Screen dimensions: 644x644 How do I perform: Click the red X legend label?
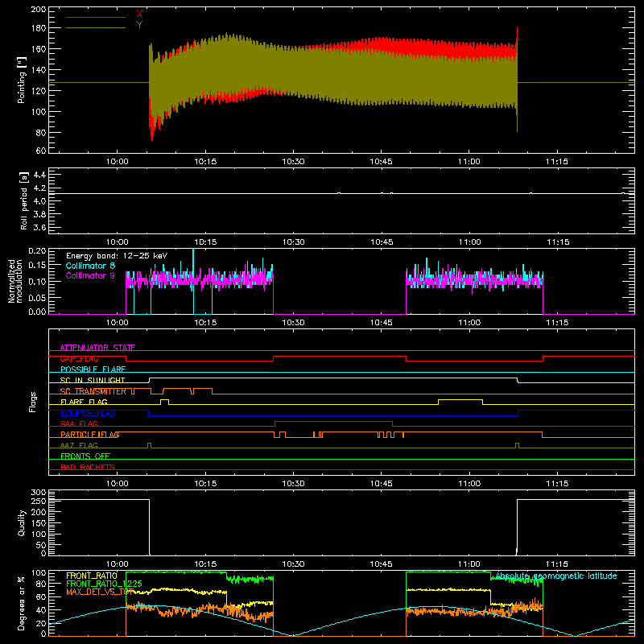click(x=139, y=14)
